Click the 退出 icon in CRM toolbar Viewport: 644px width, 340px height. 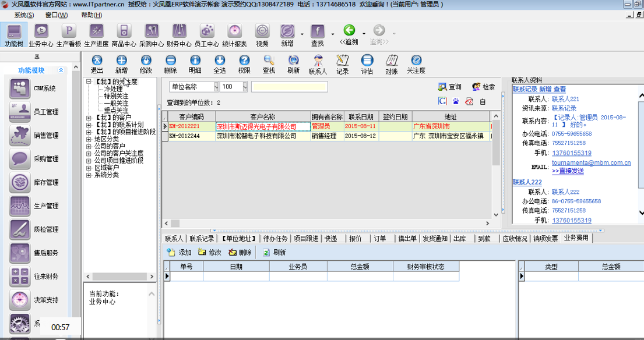(x=97, y=65)
